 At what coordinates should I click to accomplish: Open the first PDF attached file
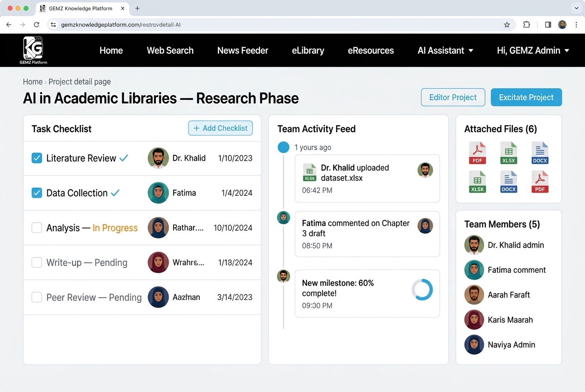click(x=477, y=153)
